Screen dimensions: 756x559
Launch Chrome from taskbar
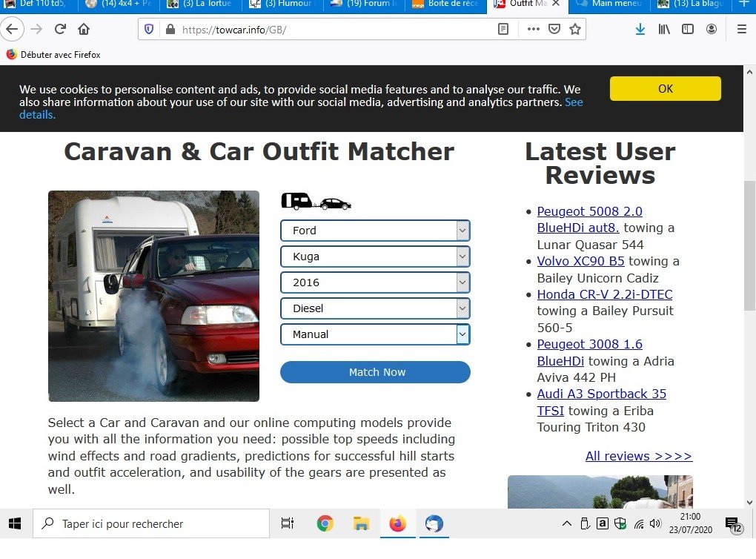pos(325,524)
